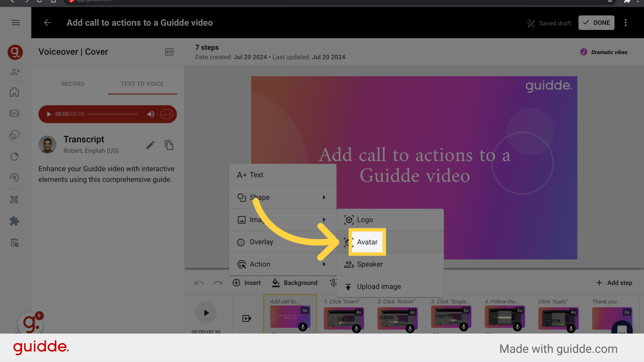Screen dimensions: 644x362
Task: Select the '2. Click Action' step thumbnail
Action: point(397,318)
